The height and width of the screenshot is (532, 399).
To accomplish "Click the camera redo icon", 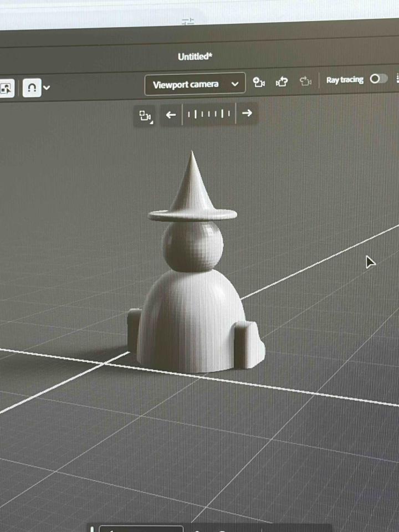I will coord(305,81).
